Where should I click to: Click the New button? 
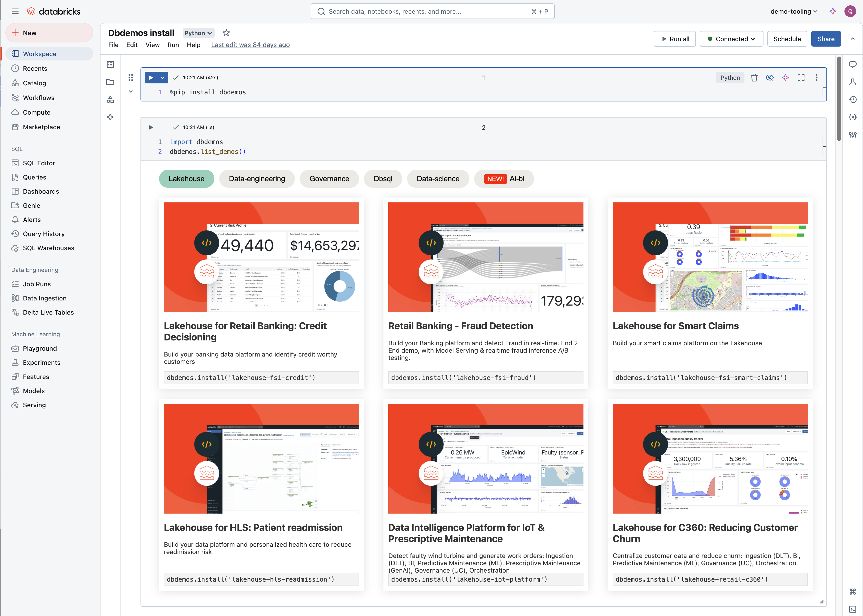[49, 33]
